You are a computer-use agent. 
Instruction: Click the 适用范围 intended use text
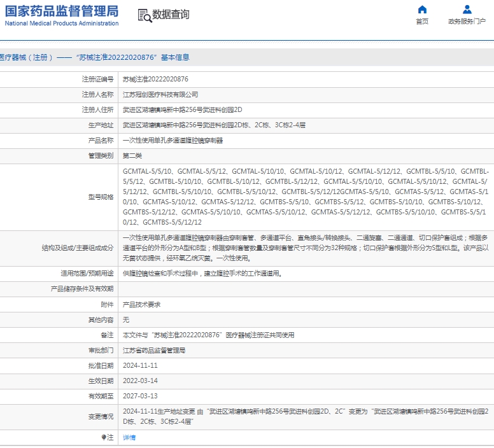tap(202, 274)
